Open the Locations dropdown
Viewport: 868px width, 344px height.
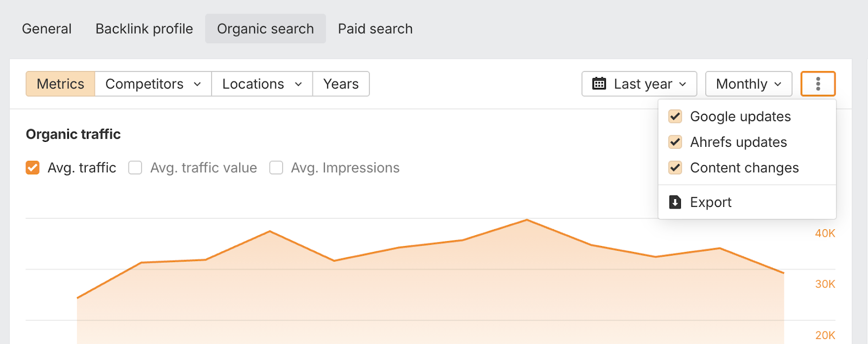[262, 84]
